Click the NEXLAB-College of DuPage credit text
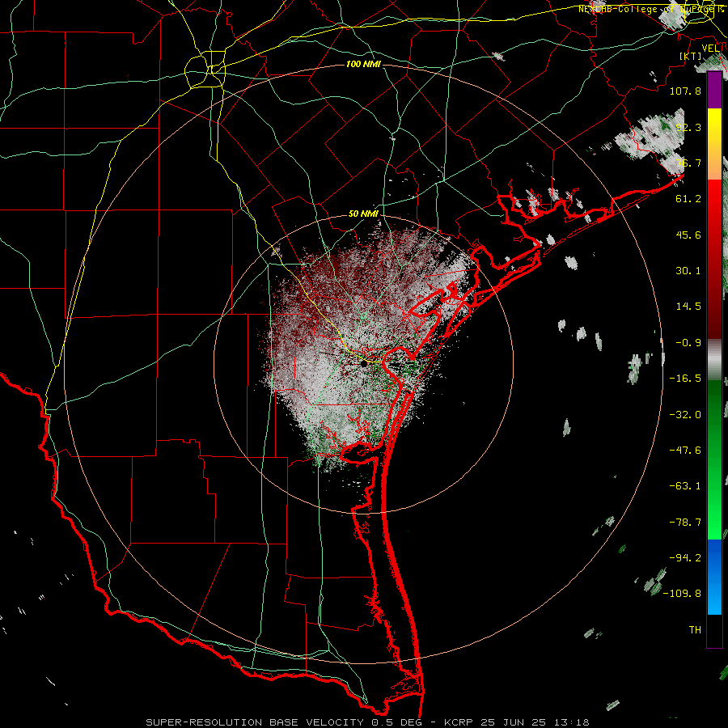 650,9
